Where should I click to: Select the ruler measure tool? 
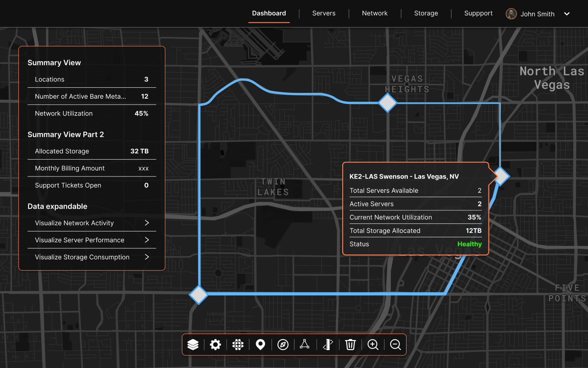328,345
